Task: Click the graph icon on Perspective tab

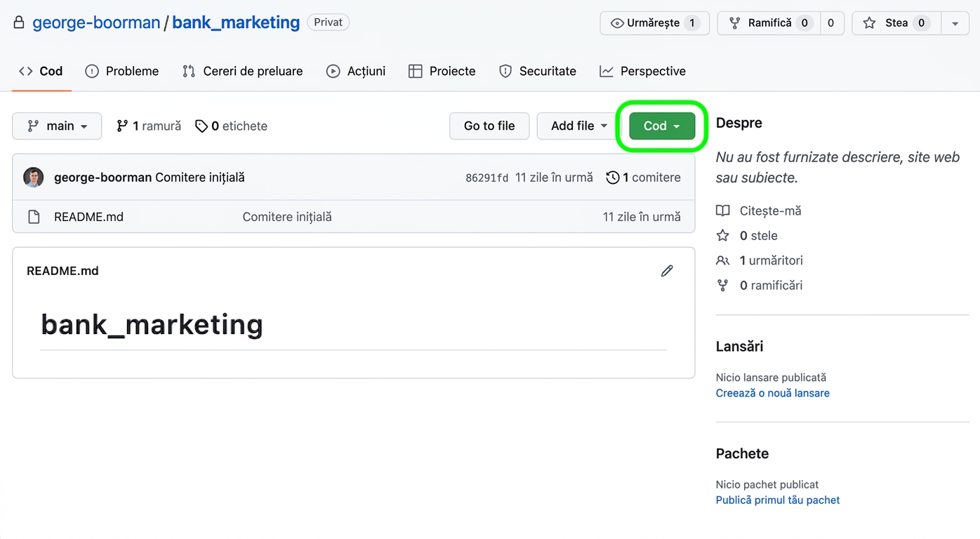Action: 607,71
